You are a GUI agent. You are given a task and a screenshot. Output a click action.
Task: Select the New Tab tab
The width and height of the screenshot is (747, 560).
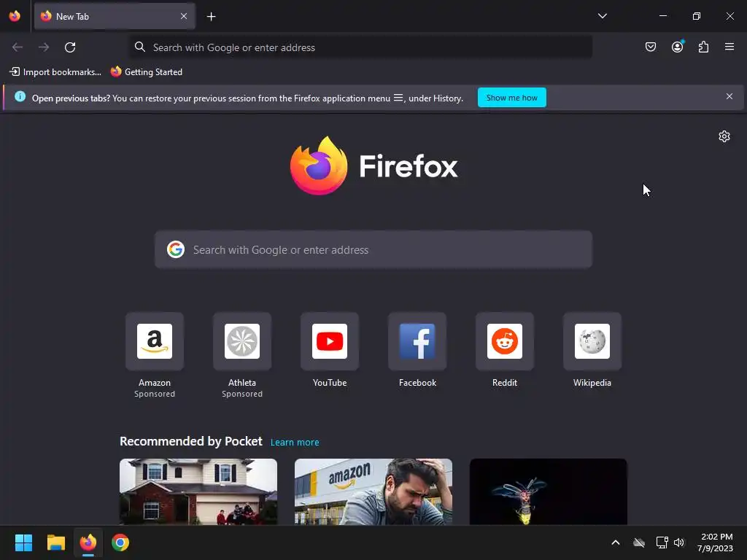(115, 16)
